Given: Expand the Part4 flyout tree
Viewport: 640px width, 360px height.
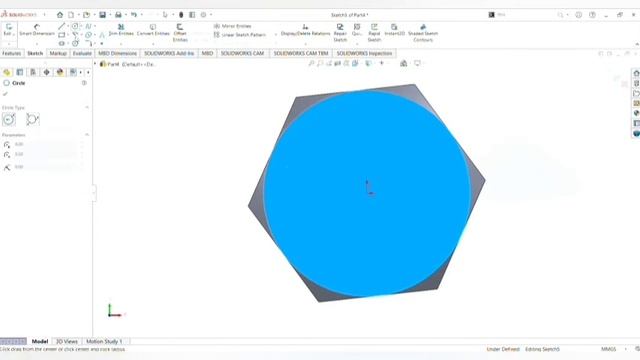Looking at the screenshot, I should click(x=95, y=64).
